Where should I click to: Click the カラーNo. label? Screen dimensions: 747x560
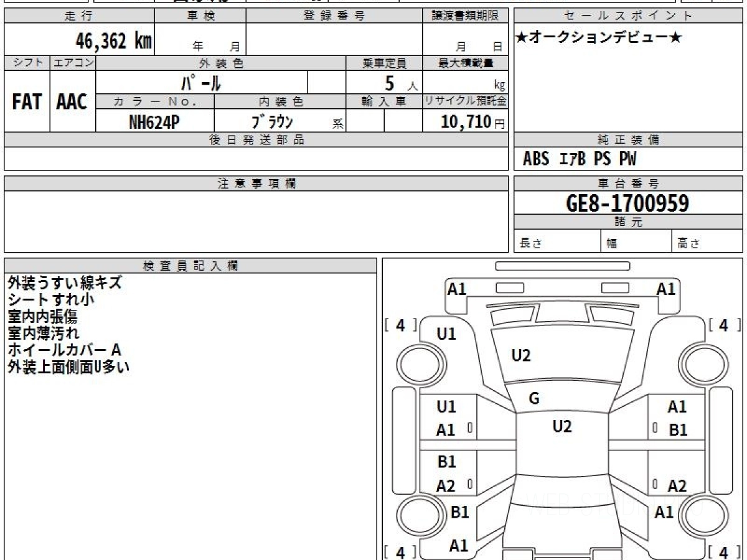click(155, 101)
